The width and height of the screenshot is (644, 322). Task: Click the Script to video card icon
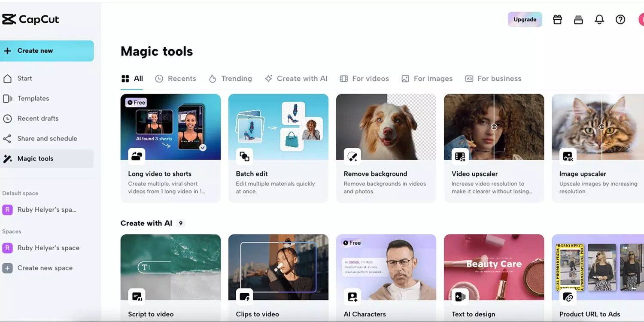(x=137, y=296)
